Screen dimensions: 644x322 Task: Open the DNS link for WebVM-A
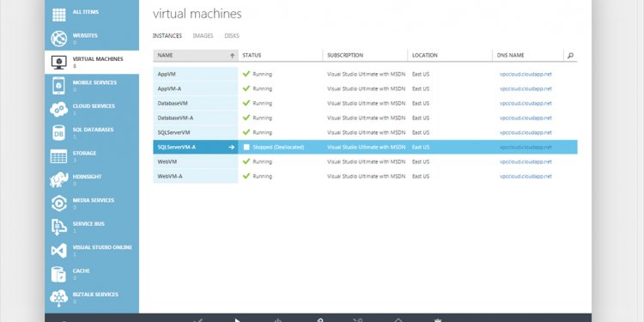click(526, 176)
